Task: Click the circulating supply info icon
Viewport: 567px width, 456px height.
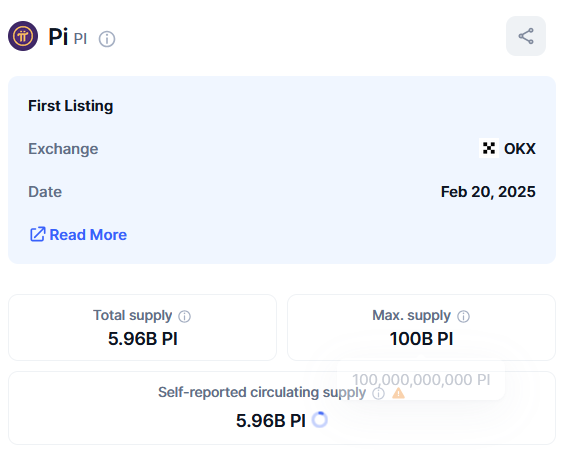Action: 378,393
